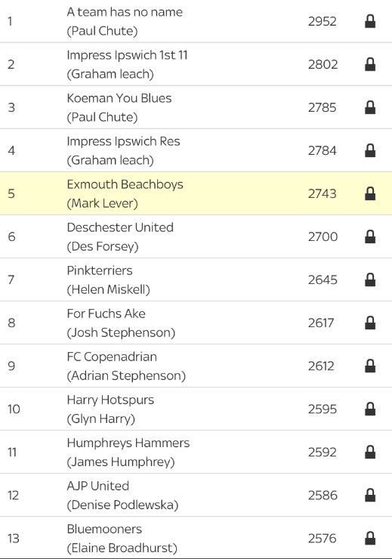
Task: Click lock icon for For Fuchs Ake
Action: click(370, 323)
